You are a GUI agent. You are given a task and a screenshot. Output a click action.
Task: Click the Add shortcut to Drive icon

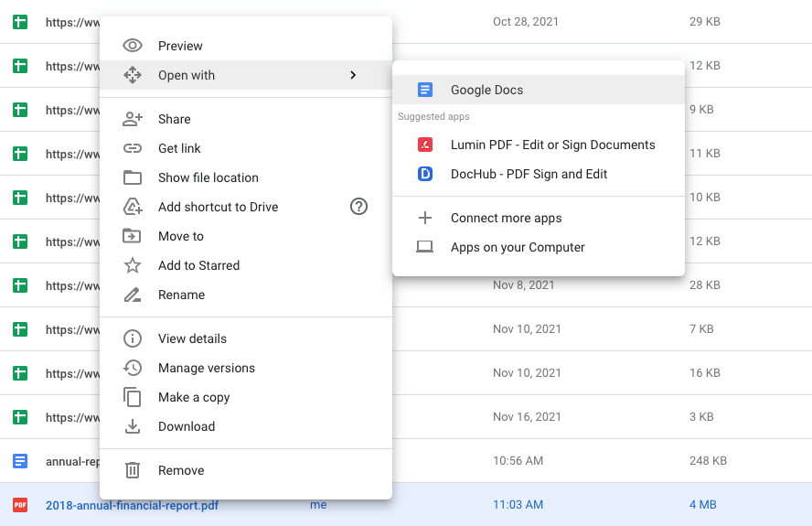(133, 207)
